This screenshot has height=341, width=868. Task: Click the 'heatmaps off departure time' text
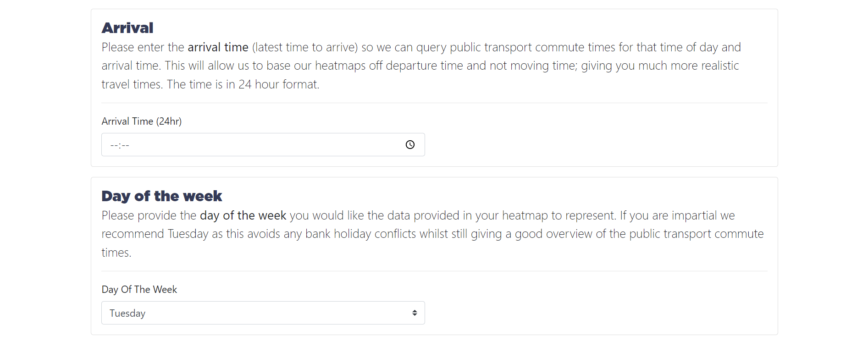pyautogui.click(x=389, y=66)
